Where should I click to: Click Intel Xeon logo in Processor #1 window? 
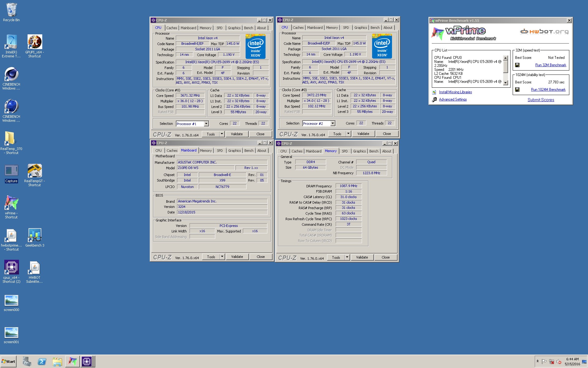255,47
